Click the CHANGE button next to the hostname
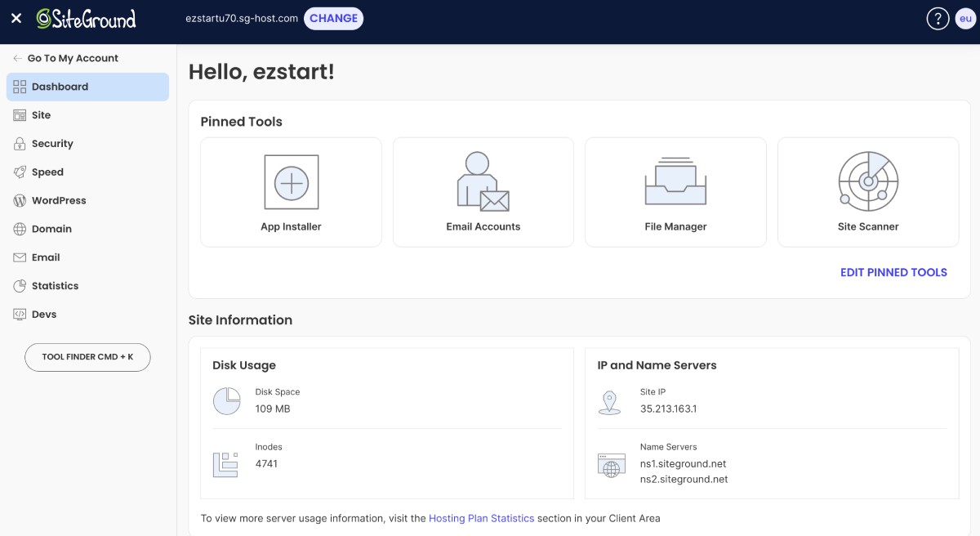The image size is (980, 536). click(333, 17)
